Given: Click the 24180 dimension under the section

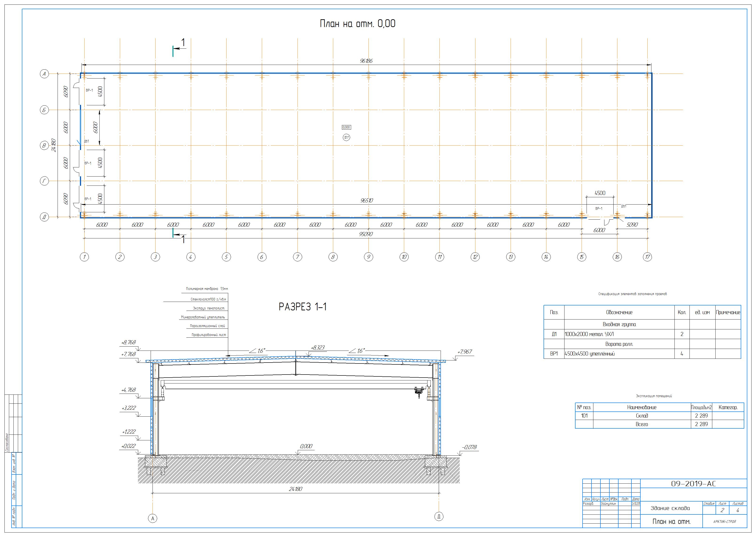Looking at the screenshot, I should [295, 489].
